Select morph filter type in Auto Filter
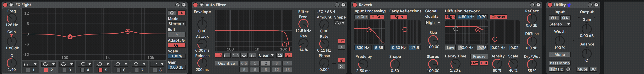The width and height of the screenshot is (644, 74). point(253,55)
